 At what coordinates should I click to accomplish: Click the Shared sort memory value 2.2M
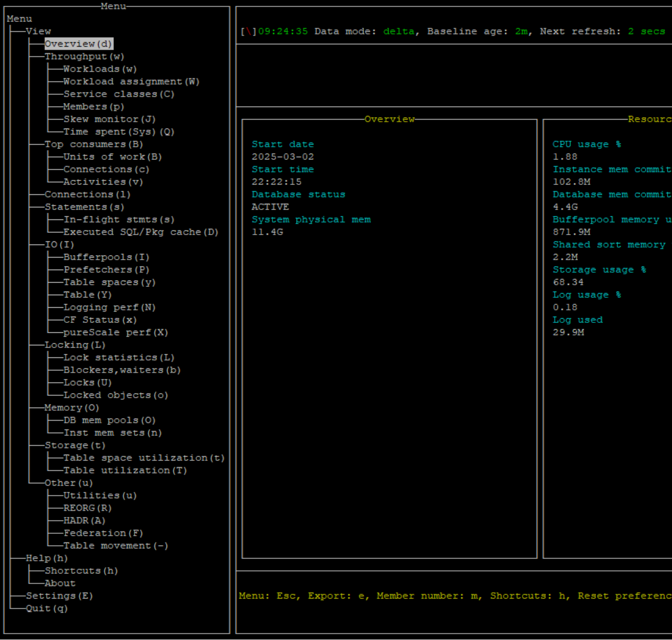point(565,257)
